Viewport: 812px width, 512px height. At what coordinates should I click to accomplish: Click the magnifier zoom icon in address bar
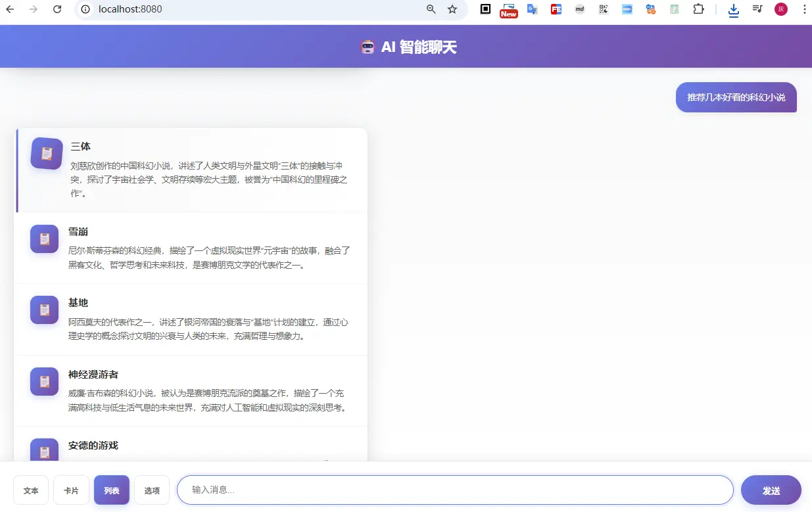click(x=430, y=9)
